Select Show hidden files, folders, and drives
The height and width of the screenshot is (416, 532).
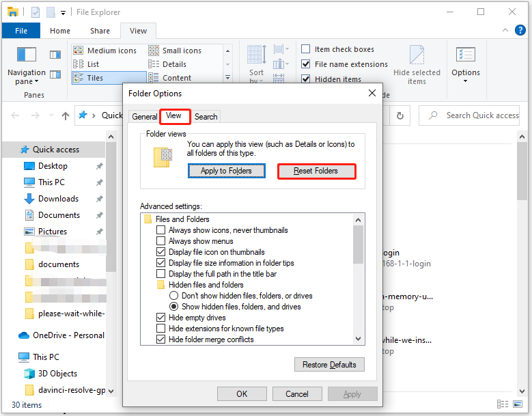pos(173,307)
